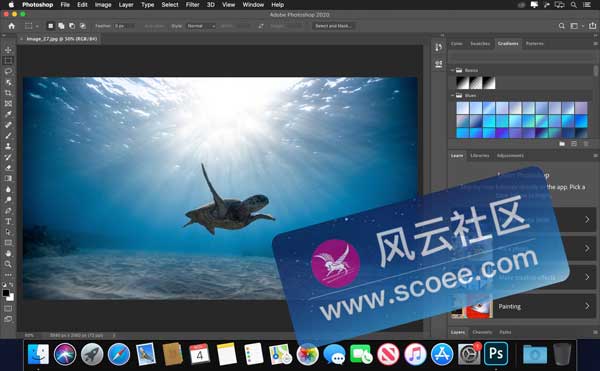Viewport: 600px width, 371px height.
Task: Toggle Quick Mask mode
Action: tap(8, 308)
